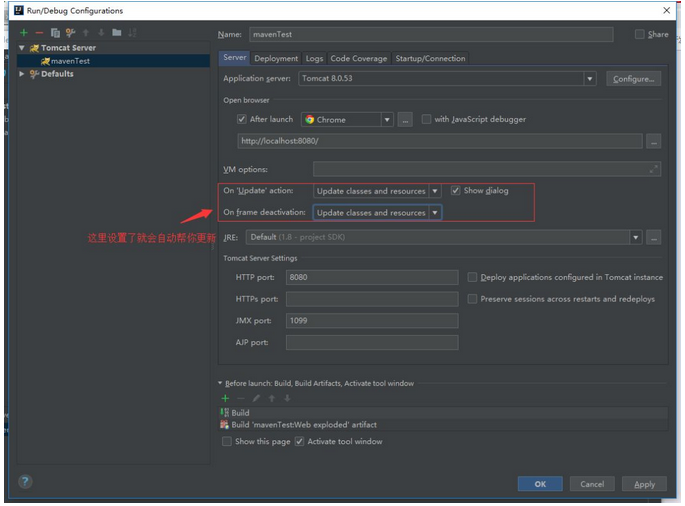This screenshot has width=685, height=506.
Task: Expand the Defaults tree node
Action: click(21, 74)
